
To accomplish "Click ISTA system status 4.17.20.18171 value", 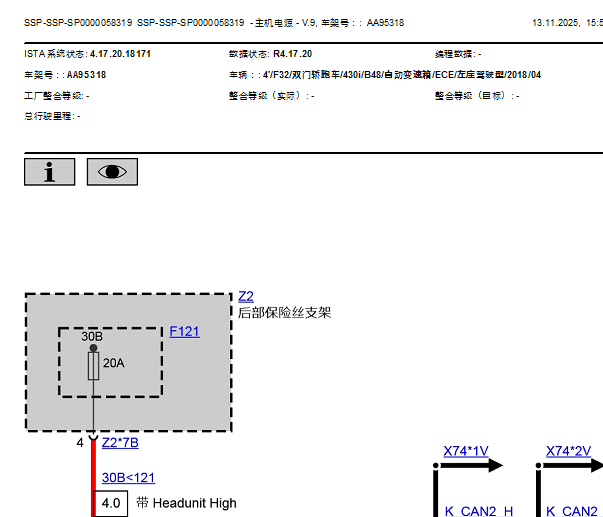I will (120, 54).
